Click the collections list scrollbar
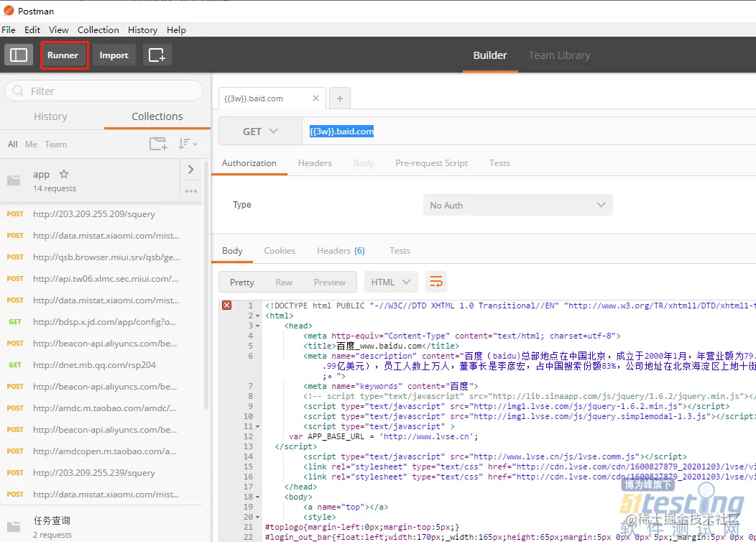Image resolution: width=756 pixels, height=542 pixels. click(207, 285)
